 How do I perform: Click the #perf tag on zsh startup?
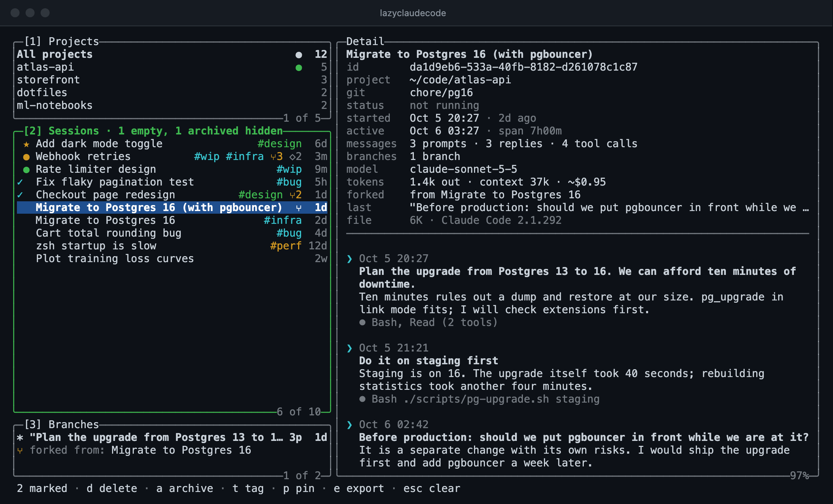286,246
